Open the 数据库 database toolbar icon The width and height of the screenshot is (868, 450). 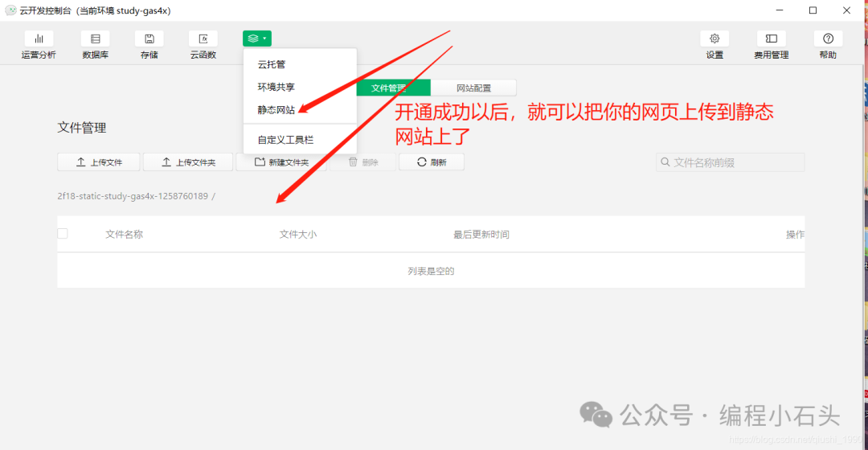pos(95,39)
